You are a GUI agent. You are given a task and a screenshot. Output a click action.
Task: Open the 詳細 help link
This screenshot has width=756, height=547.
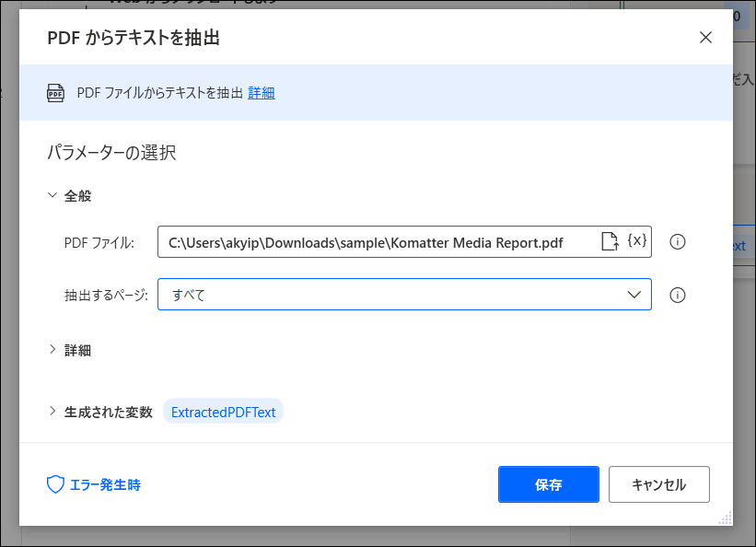[261, 92]
